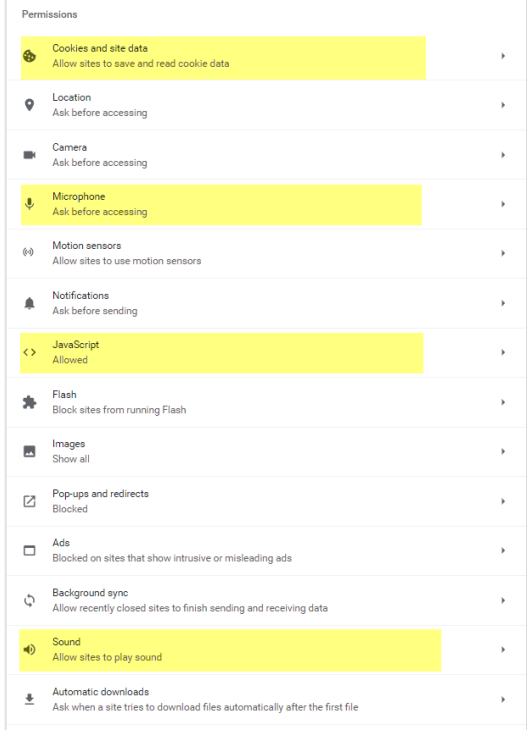Expand the Ads settings arrow

503,550
